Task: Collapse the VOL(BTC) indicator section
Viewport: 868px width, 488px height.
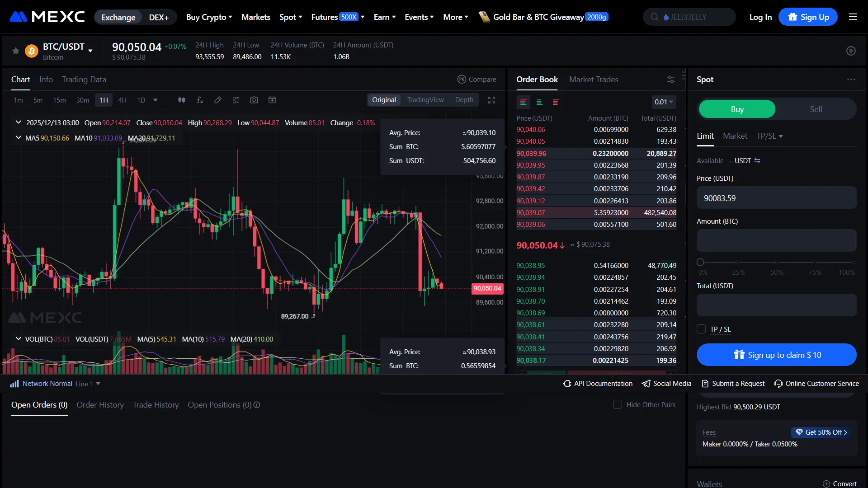Action: [x=18, y=339]
